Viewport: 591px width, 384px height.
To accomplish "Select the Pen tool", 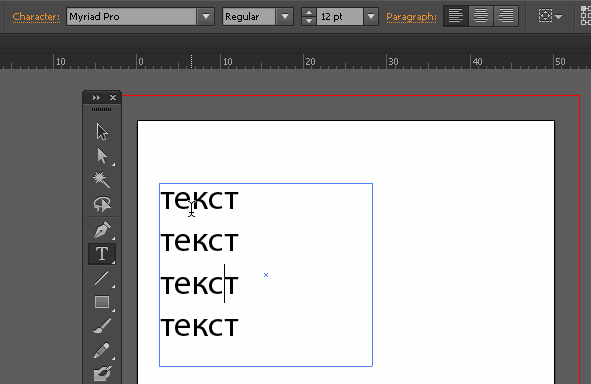I will (102, 229).
